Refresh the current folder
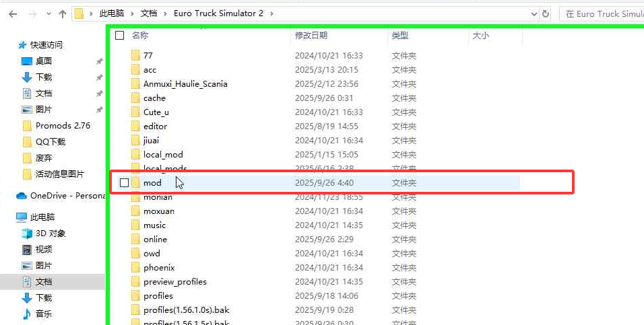This screenshot has width=644, height=325. [x=546, y=14]
